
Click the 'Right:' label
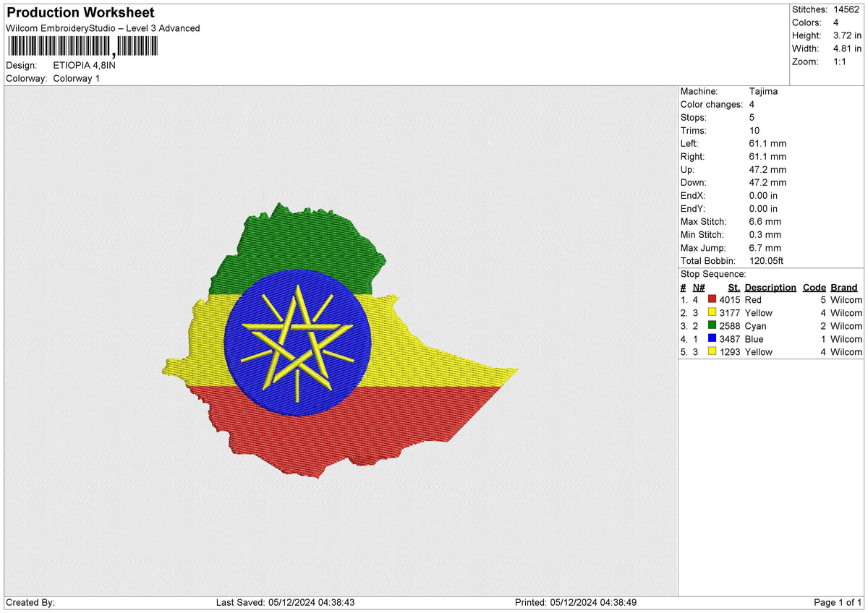[x=693, y=156]
